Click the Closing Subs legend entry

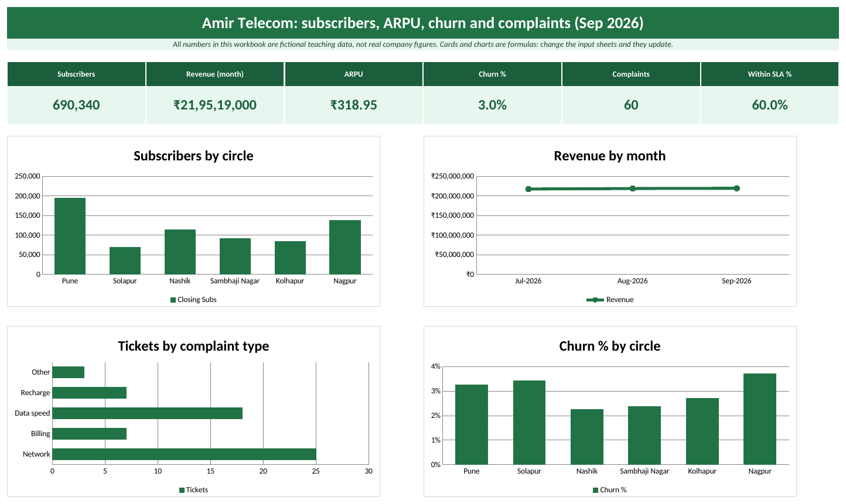(193, 300)
